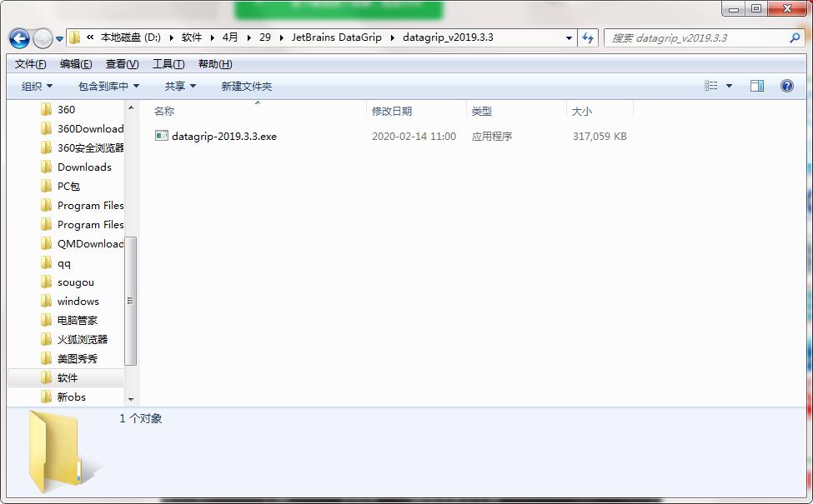813x504 pixels.
Task: Click 本地磁盘 (D:) in breadcrumb
Action: tap(130, 37)
